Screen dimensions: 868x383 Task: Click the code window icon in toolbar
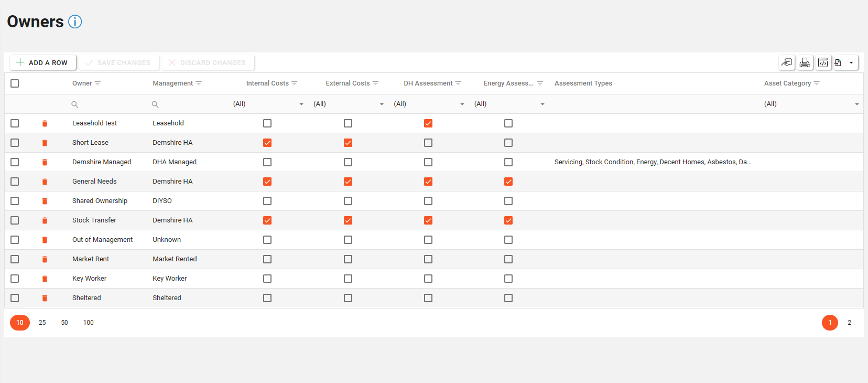pyautogui.click(x=823, y=63)
